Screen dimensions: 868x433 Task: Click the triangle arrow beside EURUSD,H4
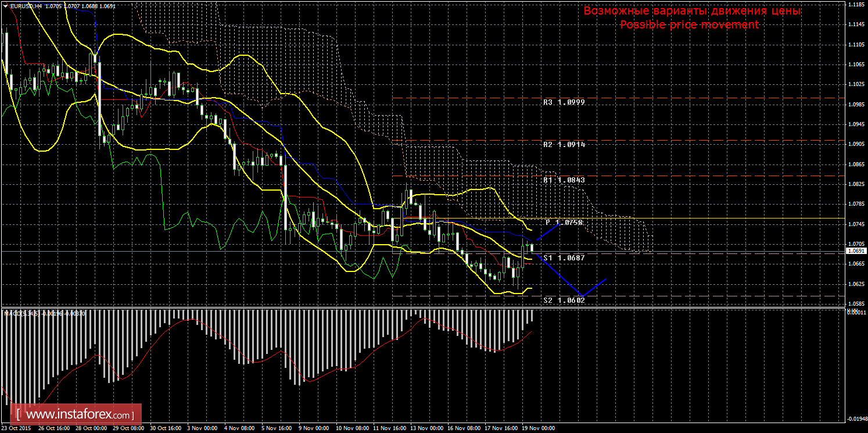coord(6,5)
